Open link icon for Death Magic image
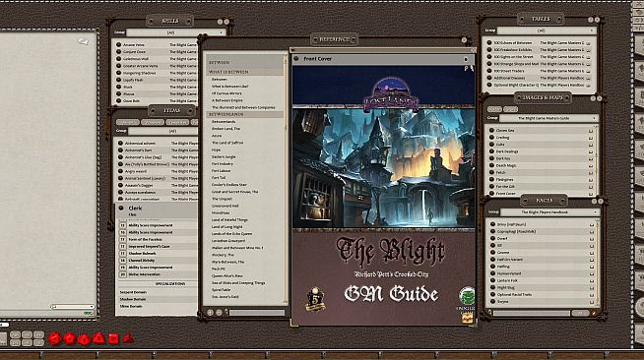Image resolution: width=644 pixels, height=360 pixels. 491,165
